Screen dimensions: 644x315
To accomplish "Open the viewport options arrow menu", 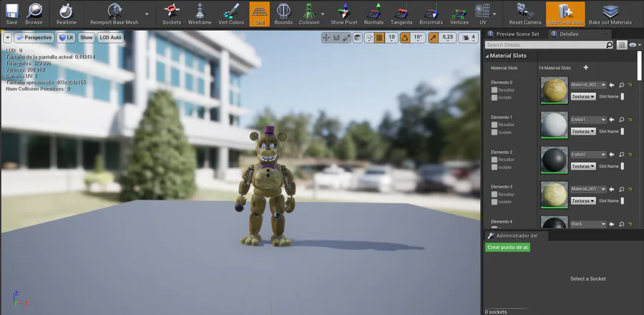I will click(x=7, y=38).
